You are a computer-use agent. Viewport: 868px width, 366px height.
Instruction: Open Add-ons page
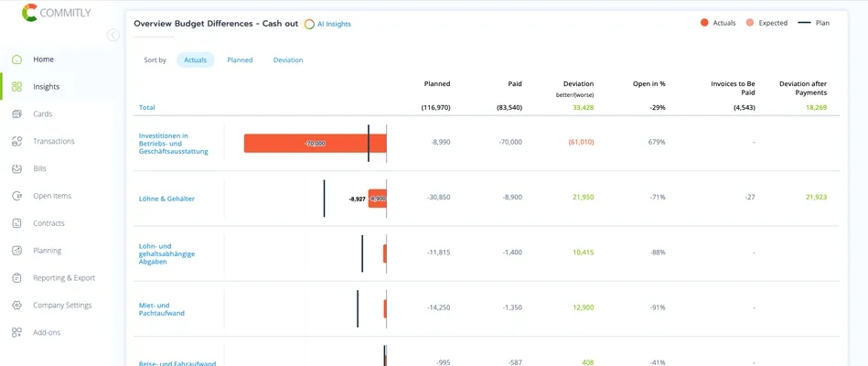coord(47,332)
